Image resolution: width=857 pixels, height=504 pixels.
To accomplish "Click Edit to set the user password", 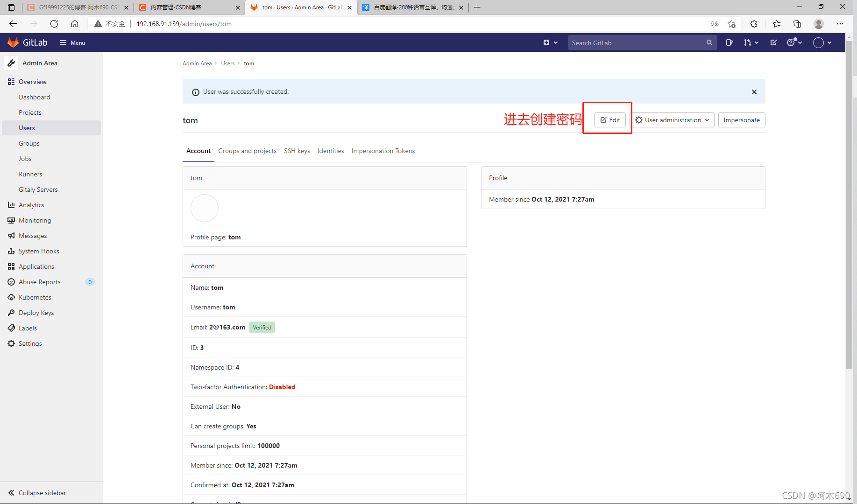I will point(609,120).
